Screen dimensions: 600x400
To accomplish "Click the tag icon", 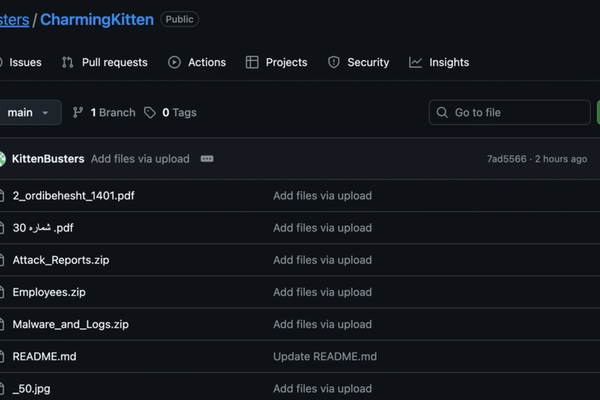I will 150,113.
